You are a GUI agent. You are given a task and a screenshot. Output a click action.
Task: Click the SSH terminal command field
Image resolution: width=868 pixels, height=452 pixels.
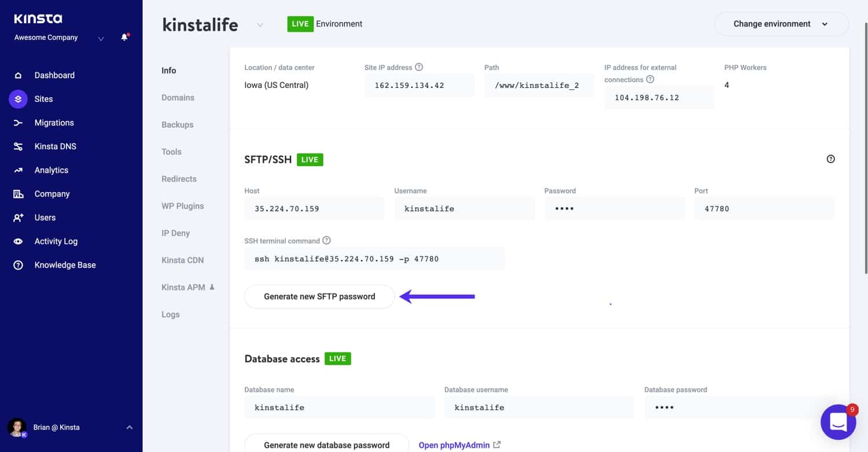[374, 259]
